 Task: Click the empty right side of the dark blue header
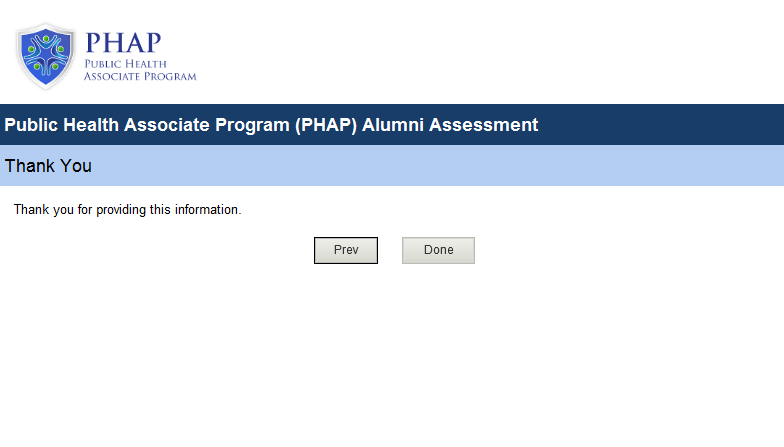670,125
